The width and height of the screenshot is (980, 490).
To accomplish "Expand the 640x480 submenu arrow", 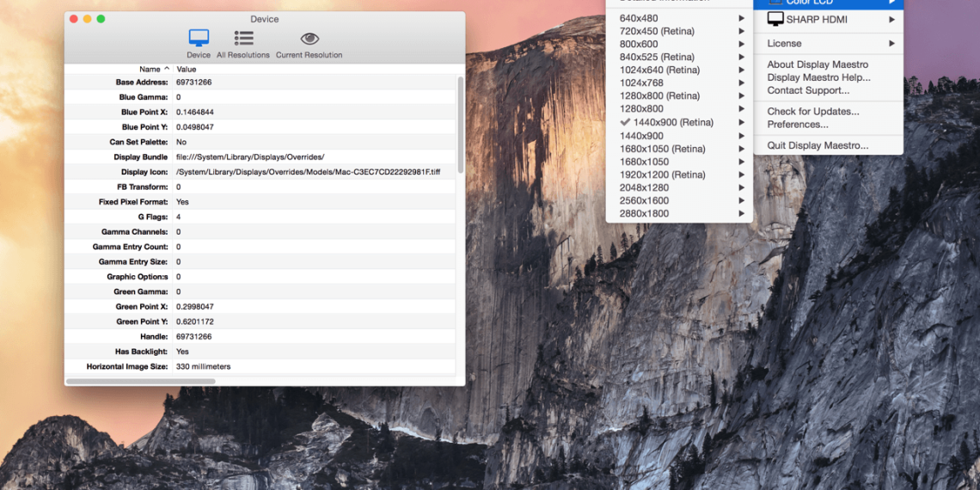I will pos(741,18).
